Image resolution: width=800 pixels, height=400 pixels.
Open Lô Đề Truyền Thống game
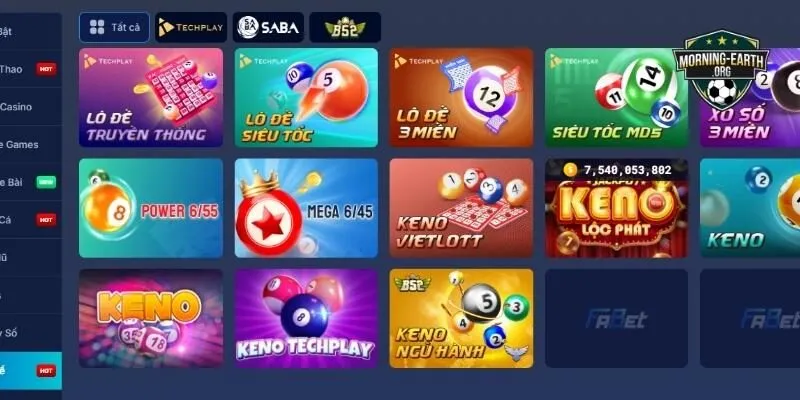151,97
